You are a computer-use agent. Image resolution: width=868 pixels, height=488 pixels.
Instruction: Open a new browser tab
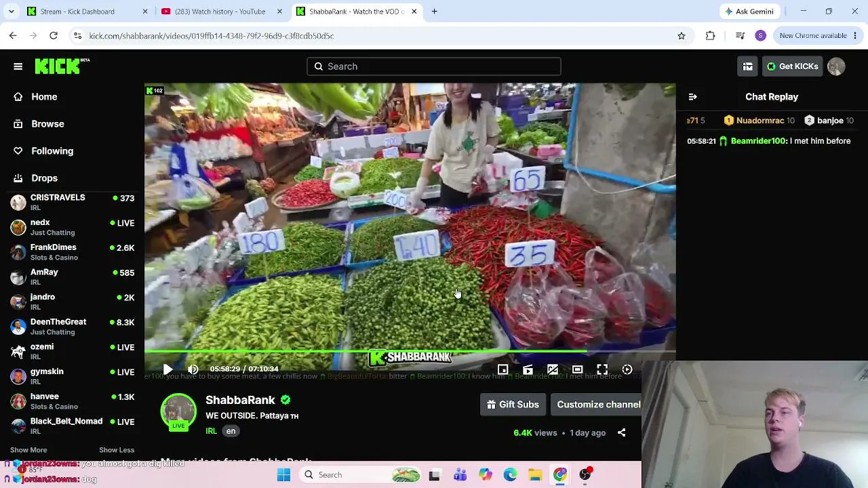coord(435,12)
